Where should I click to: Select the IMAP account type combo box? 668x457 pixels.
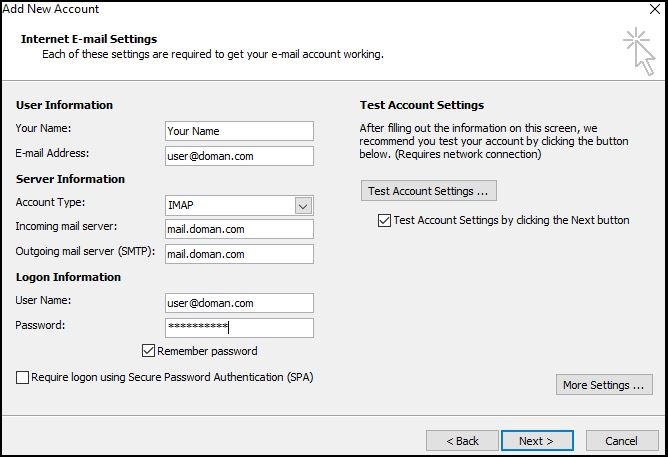239,205
